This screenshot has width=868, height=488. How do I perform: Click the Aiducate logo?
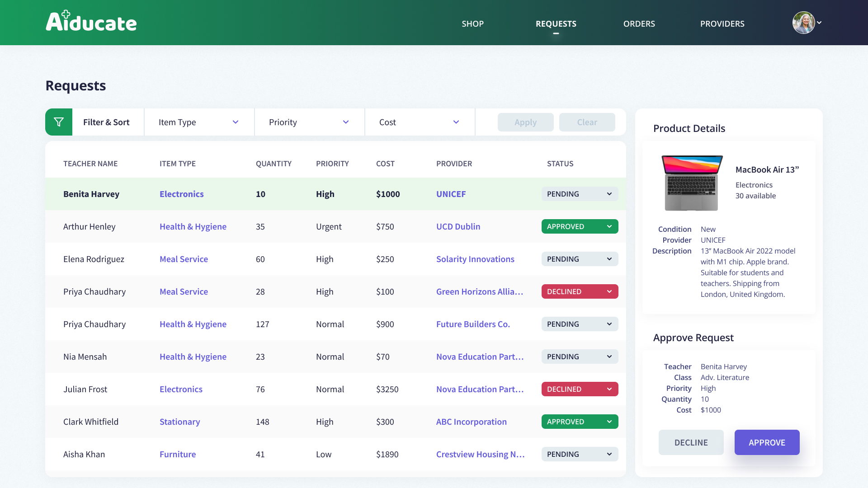click(91, 21)
